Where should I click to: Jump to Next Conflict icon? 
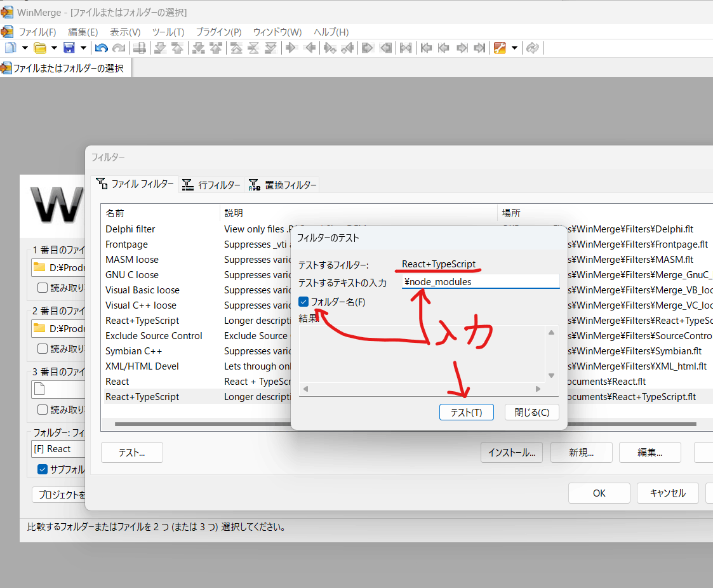pyautogui.click(x=198, y=48)
